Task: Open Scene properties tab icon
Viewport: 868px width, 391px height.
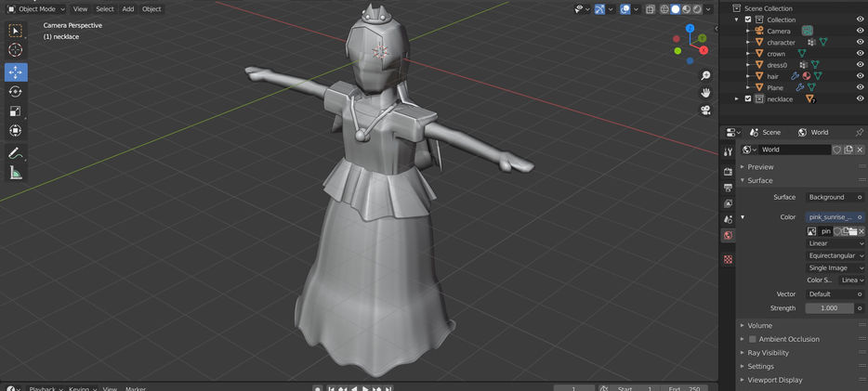Action: pyautogui.click(x=729, y=219)
